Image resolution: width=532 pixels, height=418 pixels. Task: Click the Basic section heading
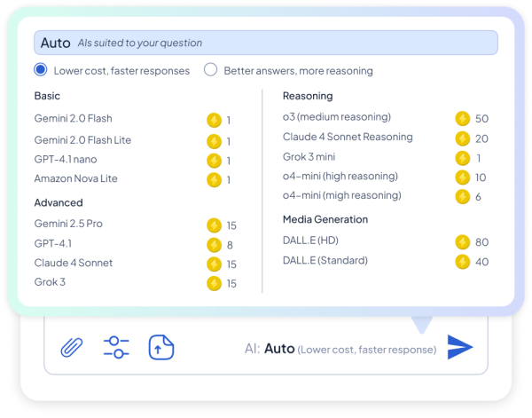tap(47, 96)
